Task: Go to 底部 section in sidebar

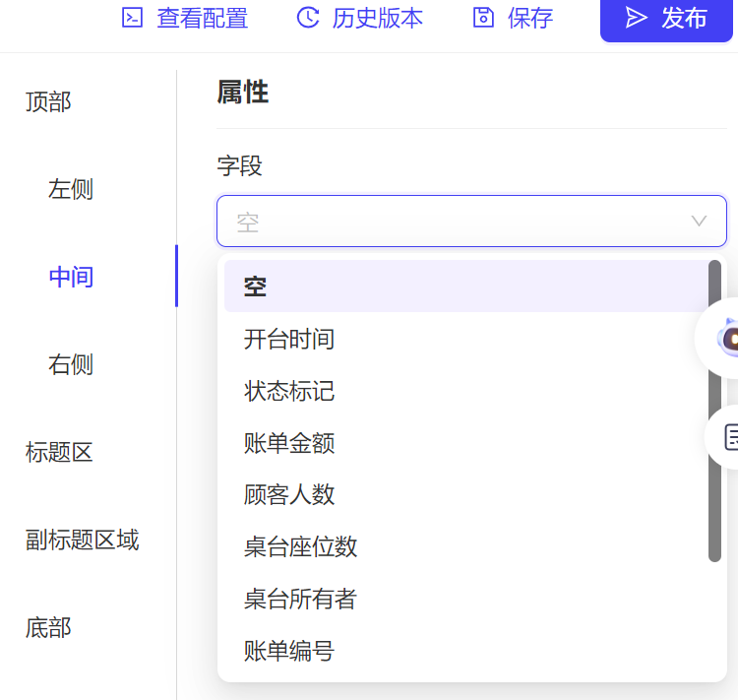Action: point(48,627)
